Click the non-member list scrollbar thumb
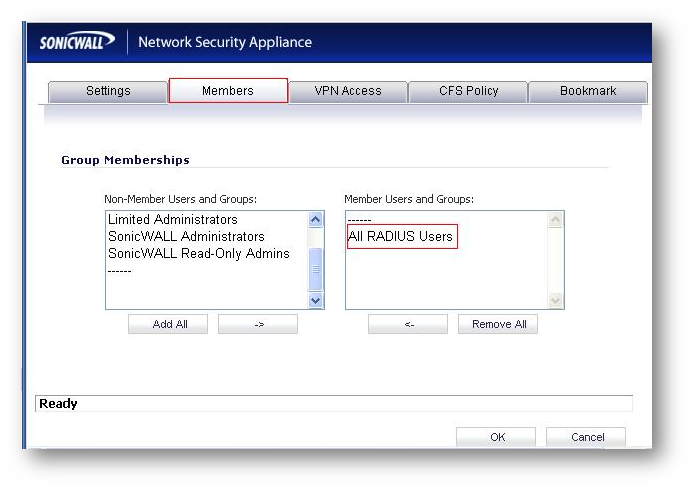The width and height of the screenshot is (694, 491). [316, 269]
